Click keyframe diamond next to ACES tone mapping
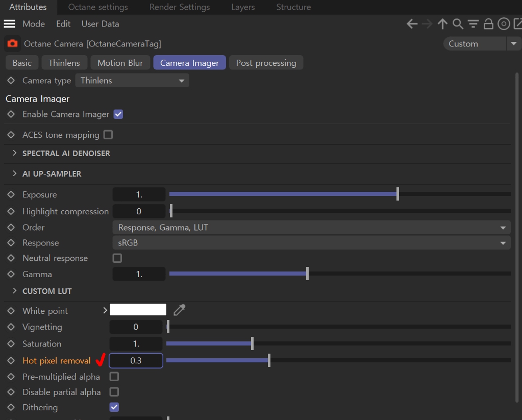 pyautogui.click(x=11, y=135)
